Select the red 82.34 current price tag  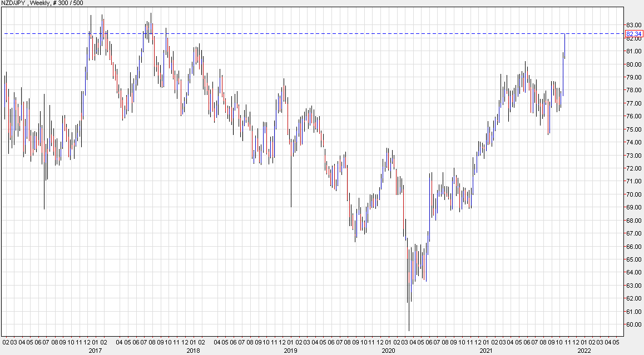[633, 34]
